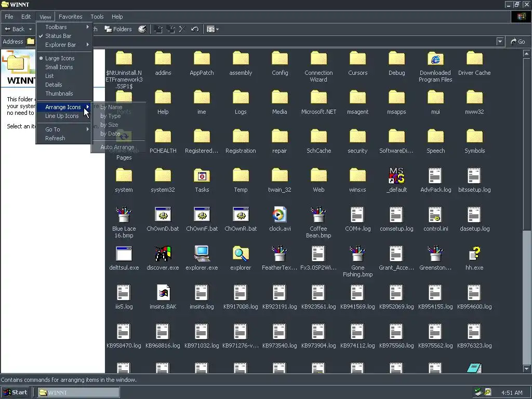Select the discover.exe program icon

point(163,254)
